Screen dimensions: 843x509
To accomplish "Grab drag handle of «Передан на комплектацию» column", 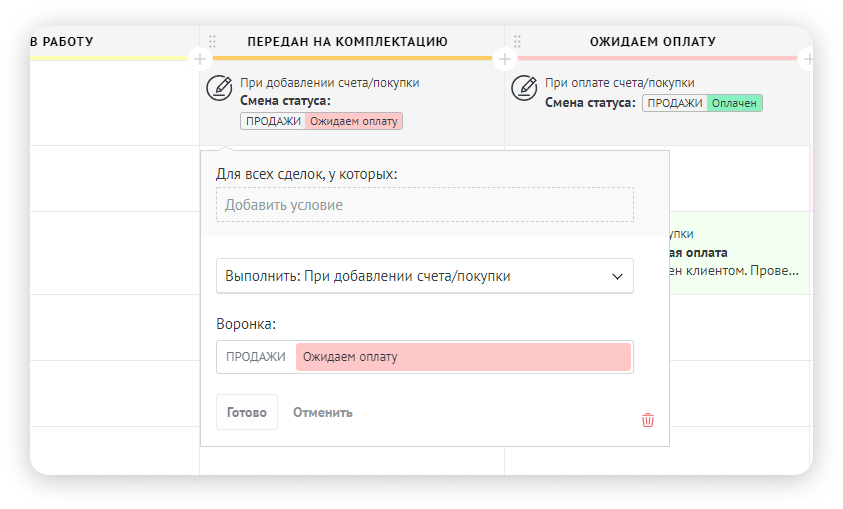I will point(212,42).
